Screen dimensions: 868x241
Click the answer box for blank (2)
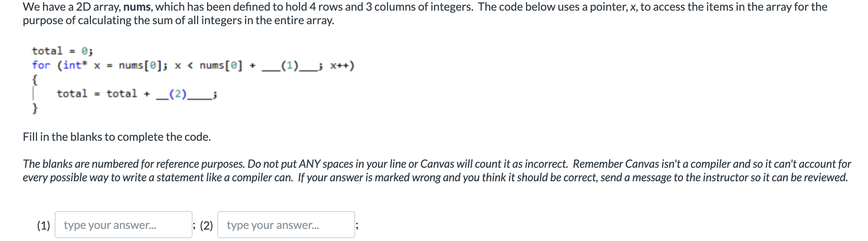286,224
